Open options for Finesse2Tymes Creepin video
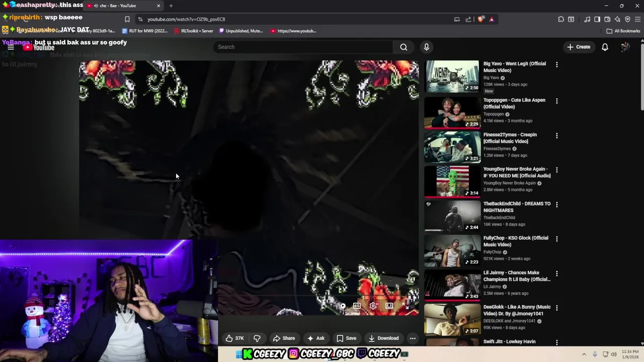 [556, 135]
